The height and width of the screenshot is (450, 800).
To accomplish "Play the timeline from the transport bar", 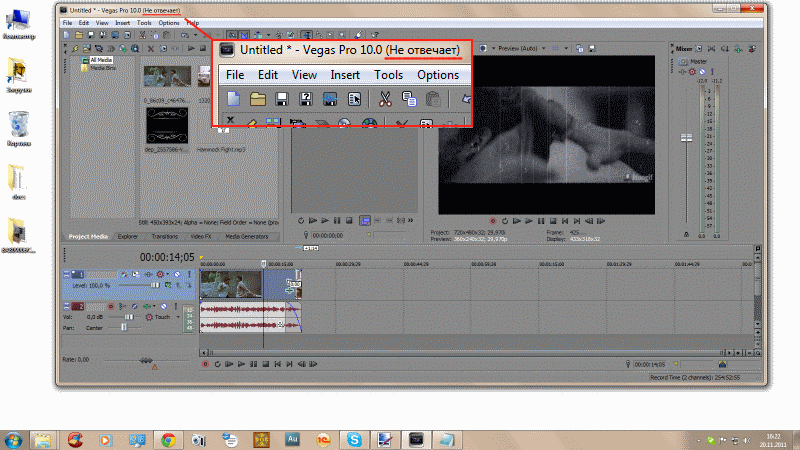I will click(241, 364).
